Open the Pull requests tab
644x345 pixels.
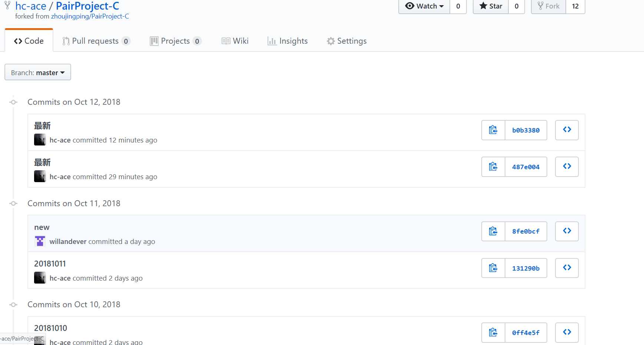[x=96, y=41]
